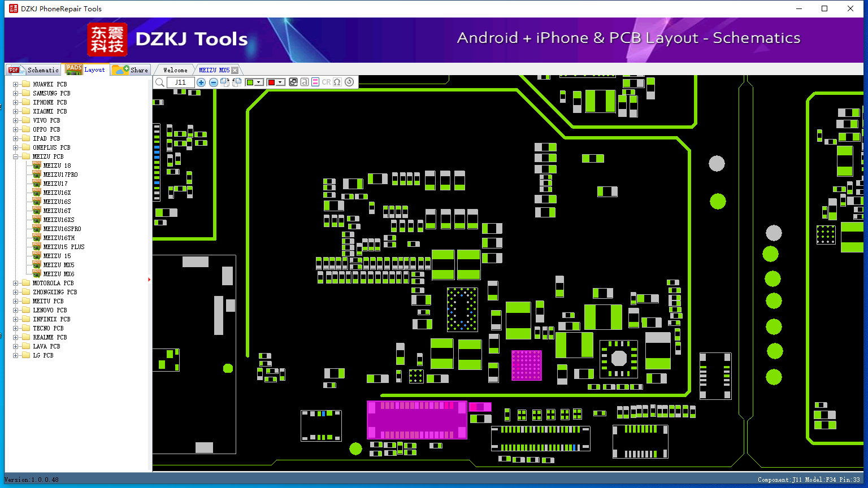Screen dimensions: 868x488
Task: Select the ZHONGXING PCB folder
Action: pos(55,292)
